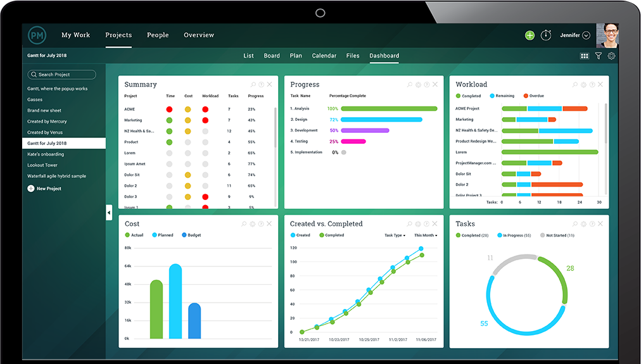Click help icon in Progress widget
The image size is (641, 364).
427,85
